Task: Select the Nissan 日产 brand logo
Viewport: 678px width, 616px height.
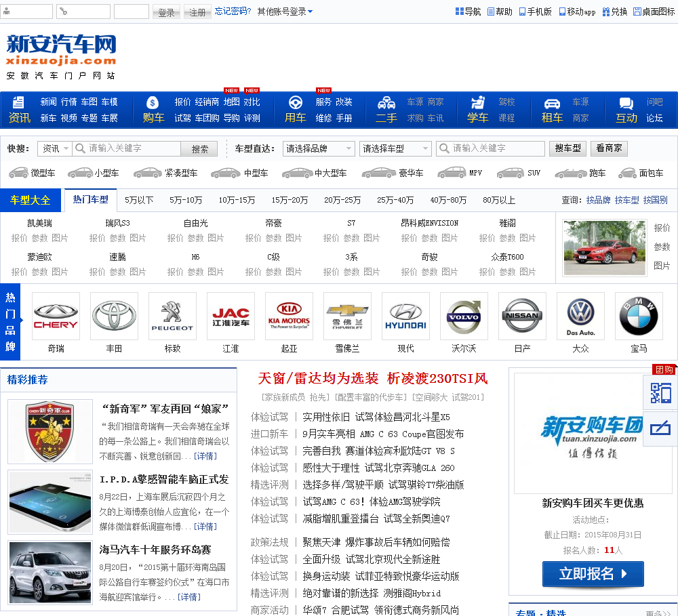Action: click(522, 316)
